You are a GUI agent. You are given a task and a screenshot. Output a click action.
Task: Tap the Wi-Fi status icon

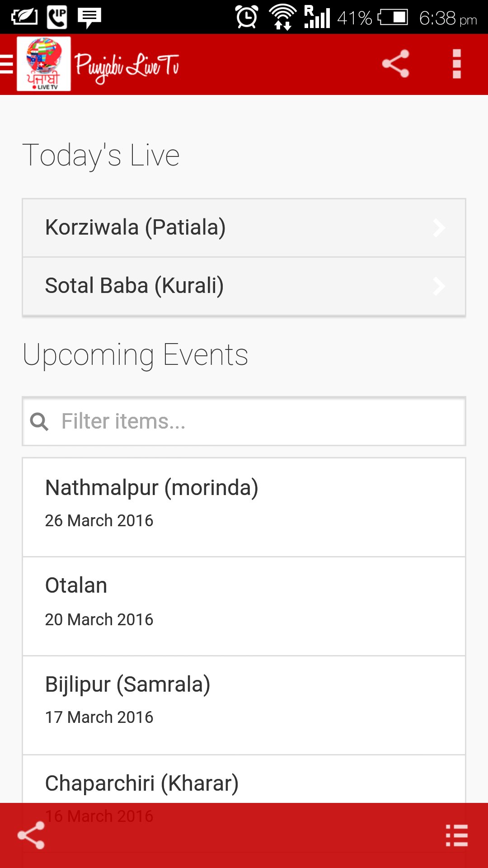click(282, 17)
